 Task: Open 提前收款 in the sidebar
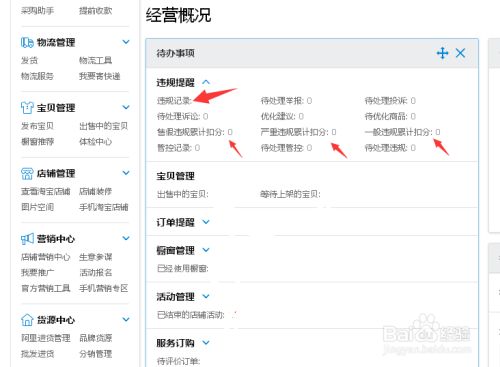pos(96,11)
